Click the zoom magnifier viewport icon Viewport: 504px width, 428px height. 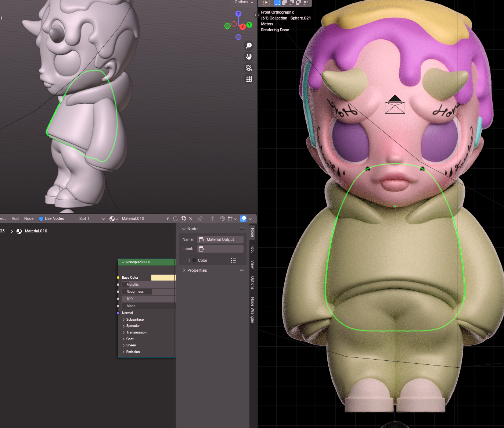click(x=249, y=45)
